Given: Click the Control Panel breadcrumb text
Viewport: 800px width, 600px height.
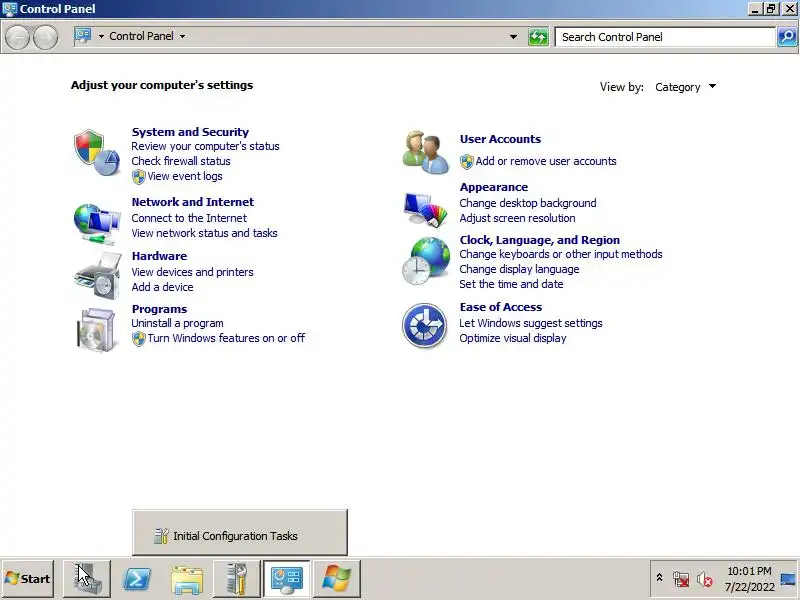Looking at the screenshot, I should [141, 36].
